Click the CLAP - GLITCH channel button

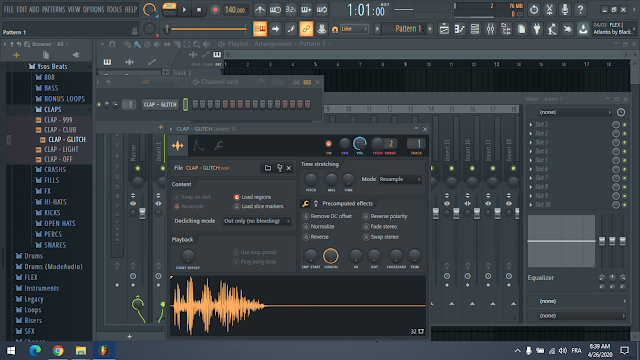coord(160,104)
